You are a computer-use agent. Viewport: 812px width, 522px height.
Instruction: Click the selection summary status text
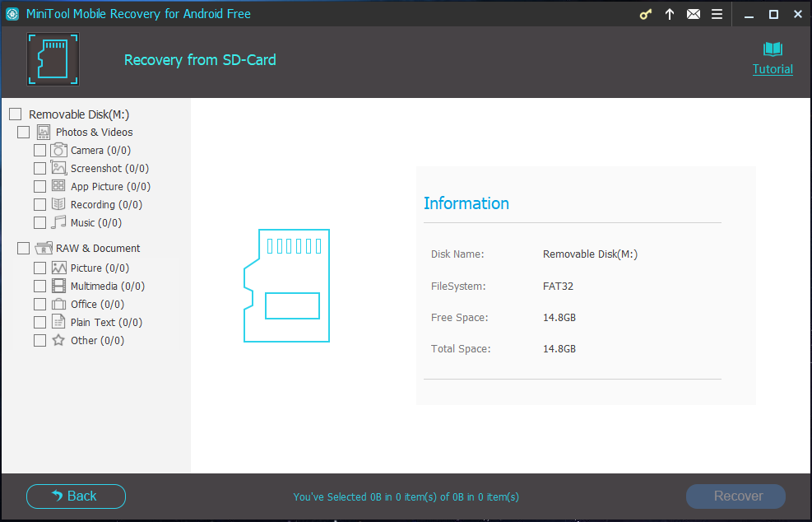coord(406,496)
